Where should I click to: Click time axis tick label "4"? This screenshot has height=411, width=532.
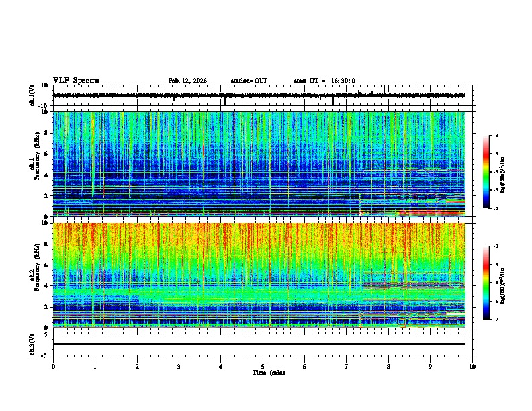pyautogui.click(x=221, y=367)
